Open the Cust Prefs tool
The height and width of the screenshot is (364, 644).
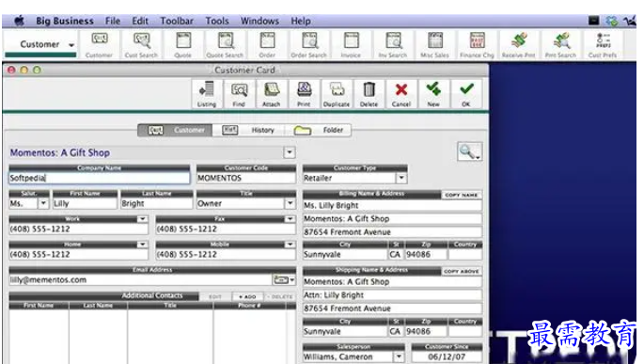click(x=603, y=45)
